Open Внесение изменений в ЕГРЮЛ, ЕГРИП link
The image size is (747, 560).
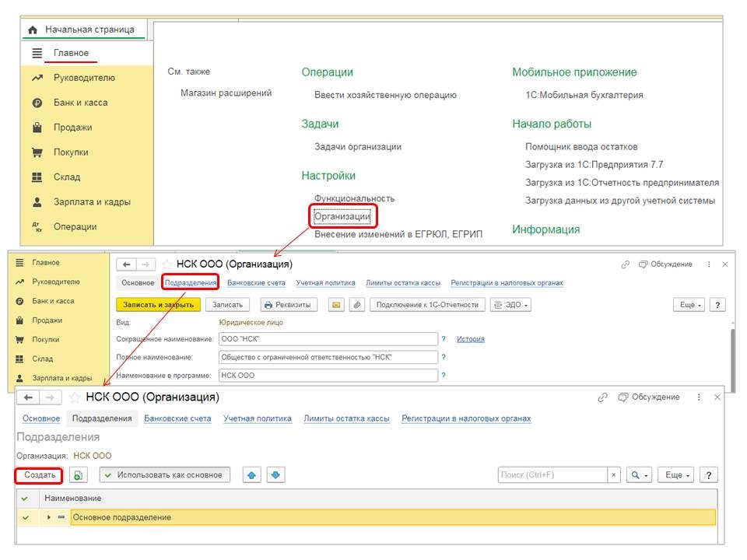click(398, 234)
